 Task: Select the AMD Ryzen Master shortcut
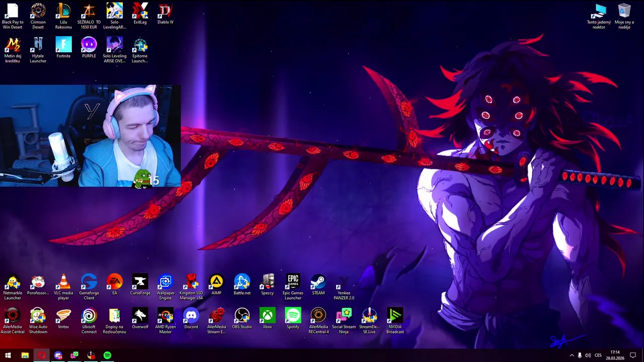166,321
